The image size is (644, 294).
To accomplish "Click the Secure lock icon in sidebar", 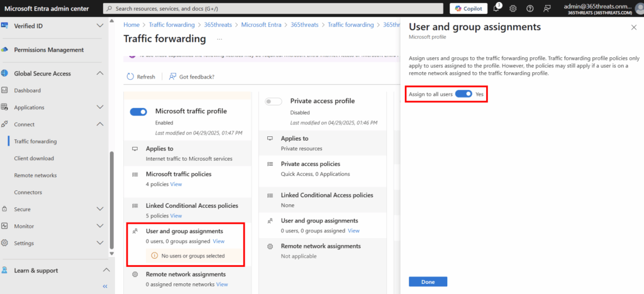I will (x=4, y=209).
